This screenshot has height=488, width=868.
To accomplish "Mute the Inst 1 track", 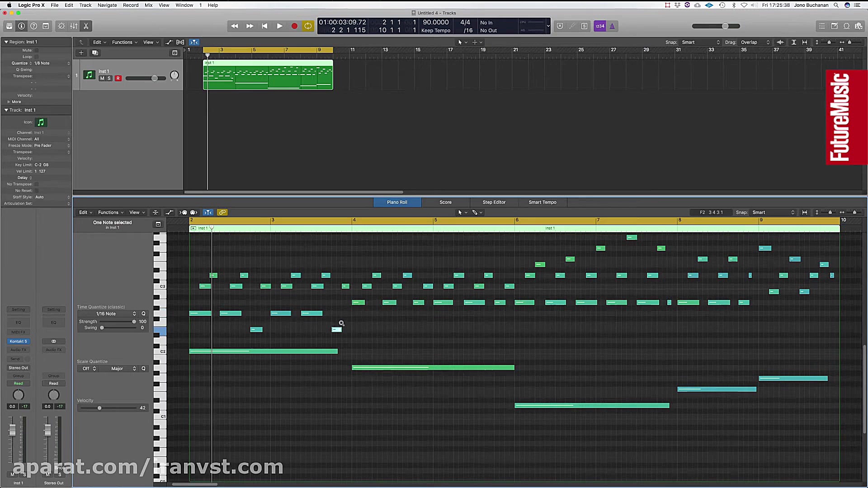I will tap(102, 78).
